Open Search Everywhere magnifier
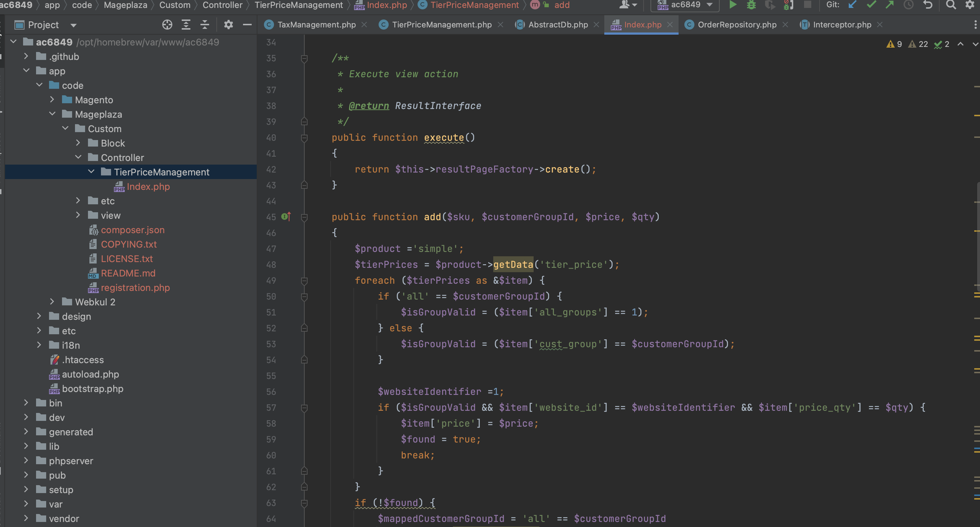 coord(951,5)
